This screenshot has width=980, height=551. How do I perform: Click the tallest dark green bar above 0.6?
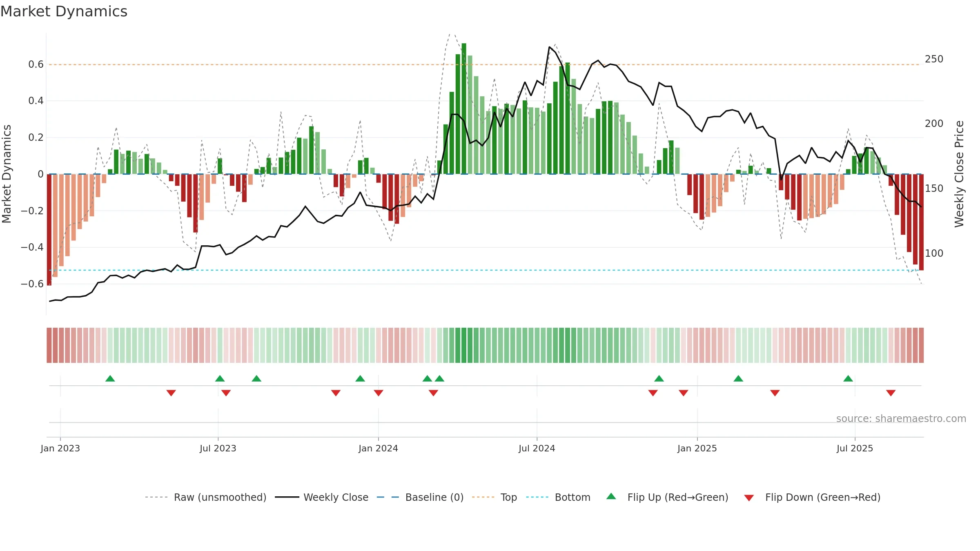click(464, 109)
